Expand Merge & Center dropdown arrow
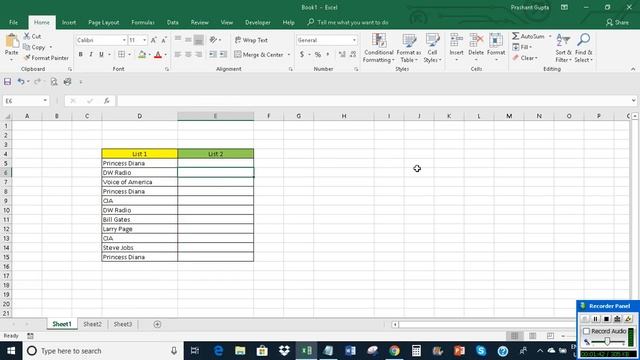The image size is (640, 360). pos(289,54)
